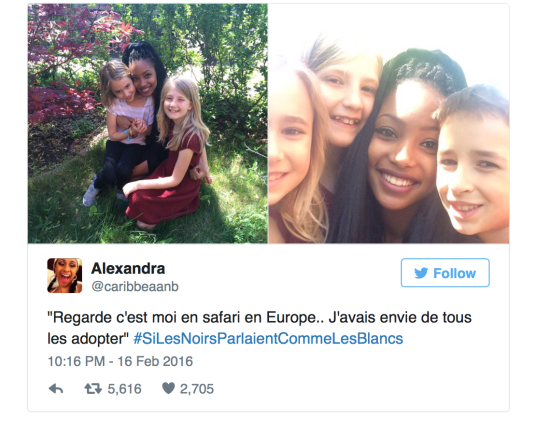Retweet using the retweet arrows icon
The height and width of the screenshot is (421, 536).
(93, 389)
